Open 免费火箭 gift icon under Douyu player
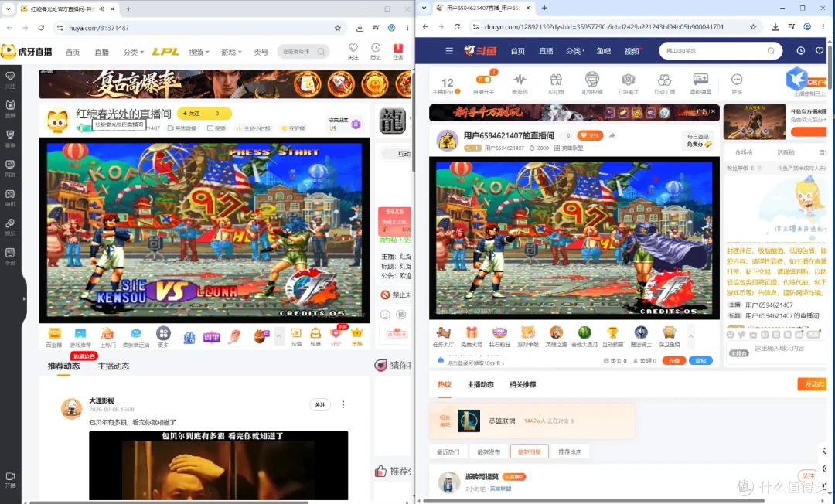This screenshot has height=504, width=835. 472,336
